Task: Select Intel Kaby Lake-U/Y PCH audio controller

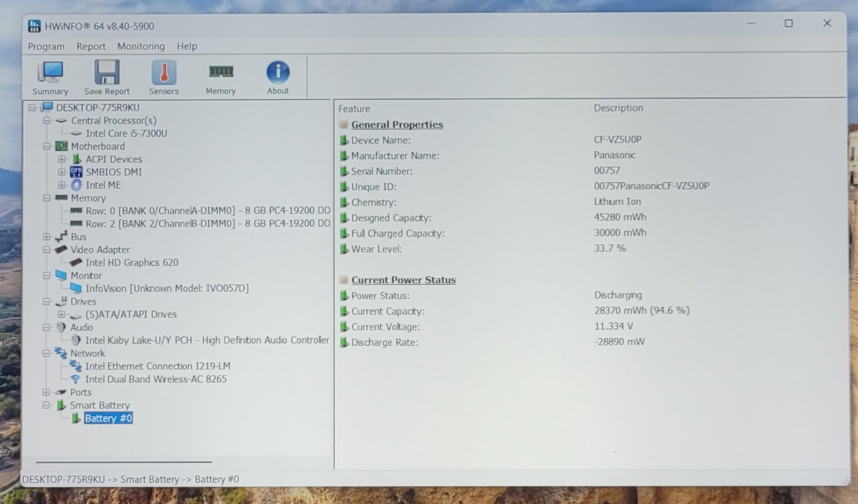Action: pos(207,340)
